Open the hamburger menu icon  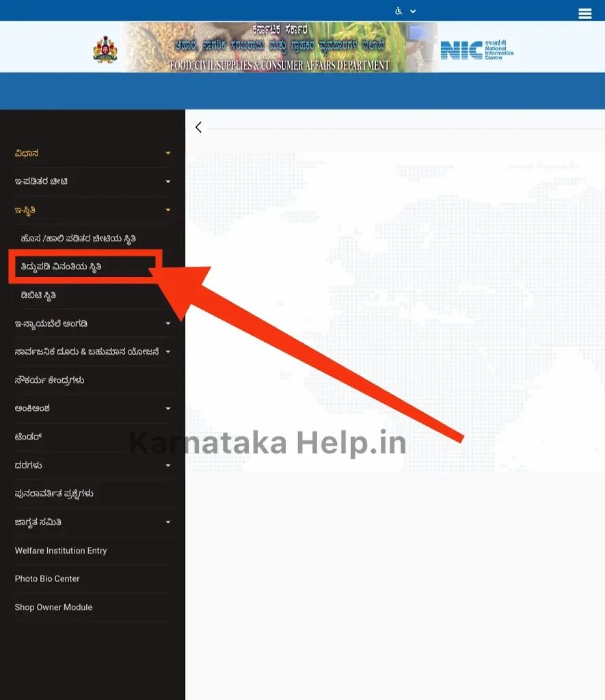point(584,14)
